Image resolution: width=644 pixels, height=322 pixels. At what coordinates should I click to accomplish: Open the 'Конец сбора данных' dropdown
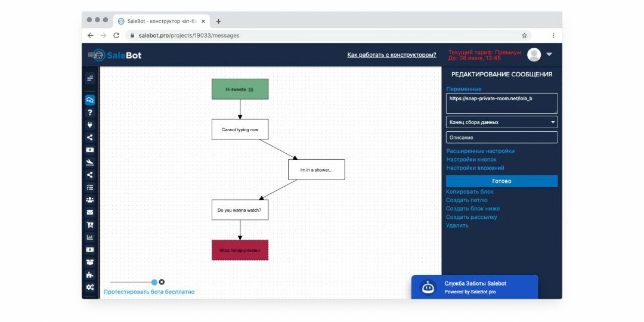click(502, 122)
